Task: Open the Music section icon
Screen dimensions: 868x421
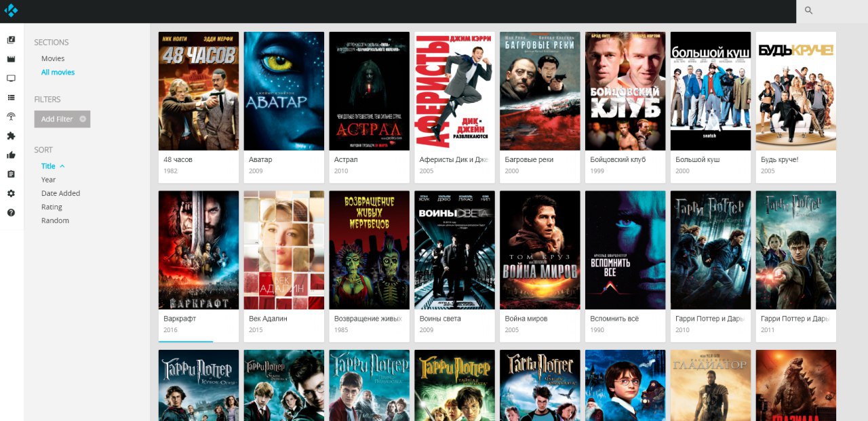Action: click(x=11, y=40)
